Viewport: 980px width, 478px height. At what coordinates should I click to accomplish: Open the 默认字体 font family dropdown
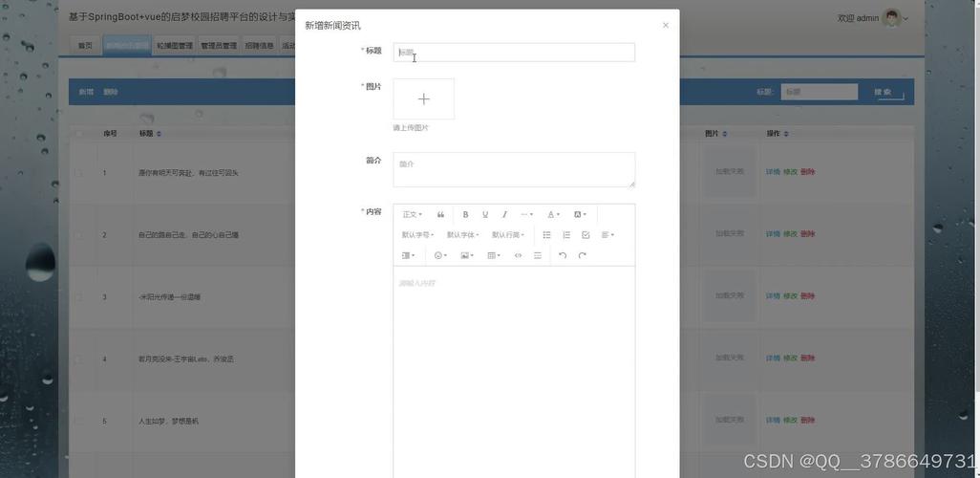click(462, 234)
